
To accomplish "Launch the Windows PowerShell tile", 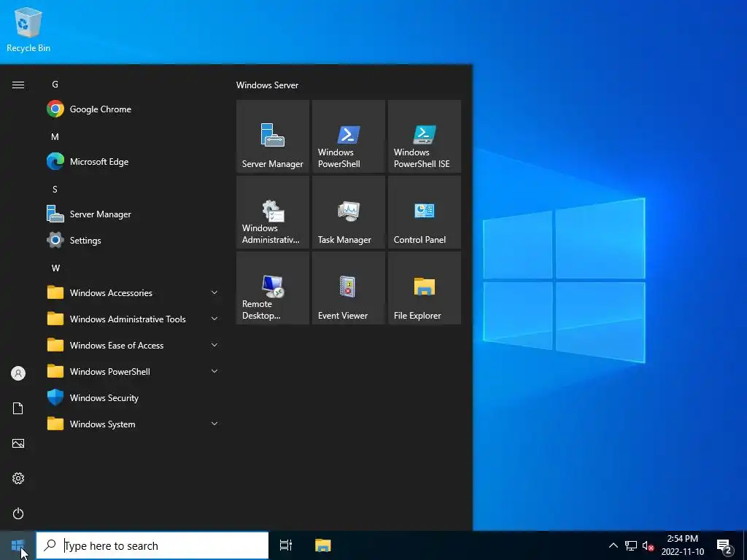I will pos(348,136).
